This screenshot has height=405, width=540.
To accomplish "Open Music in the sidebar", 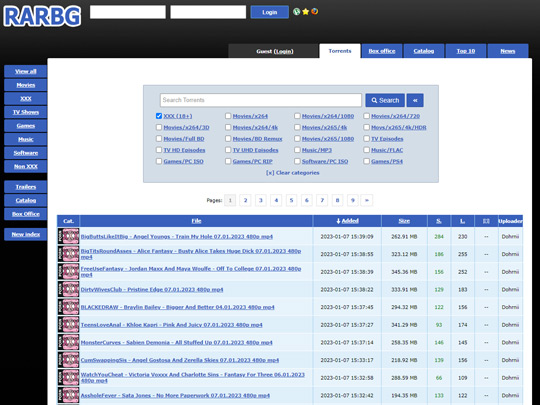I will tap(25, 139).
